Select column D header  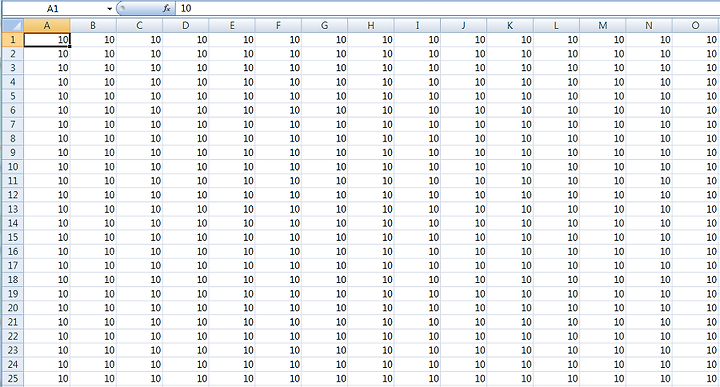186,25
